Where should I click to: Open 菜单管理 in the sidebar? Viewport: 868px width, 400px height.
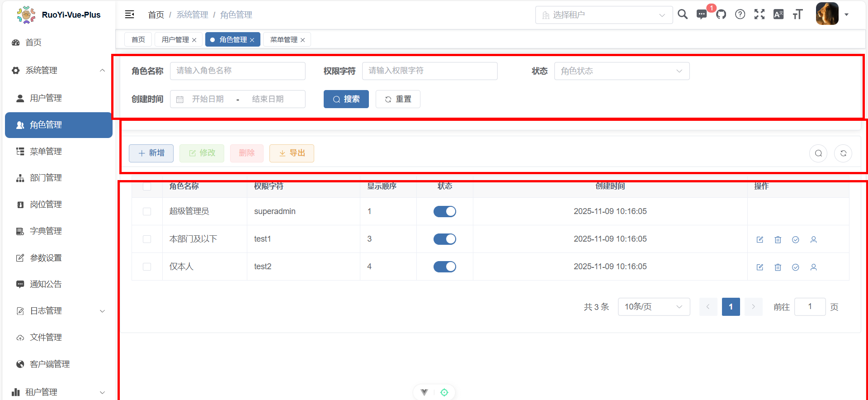[x=46, y=152]
